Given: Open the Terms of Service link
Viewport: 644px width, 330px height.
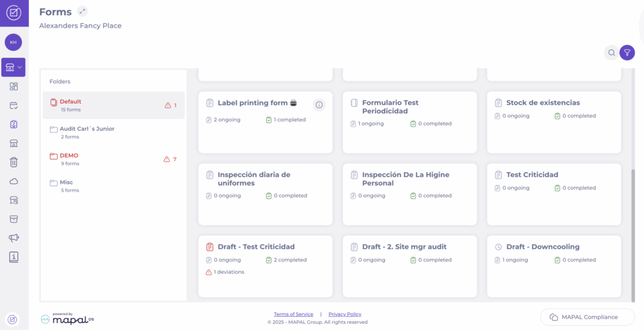Looking at the screenshot, I should point(293,314).
